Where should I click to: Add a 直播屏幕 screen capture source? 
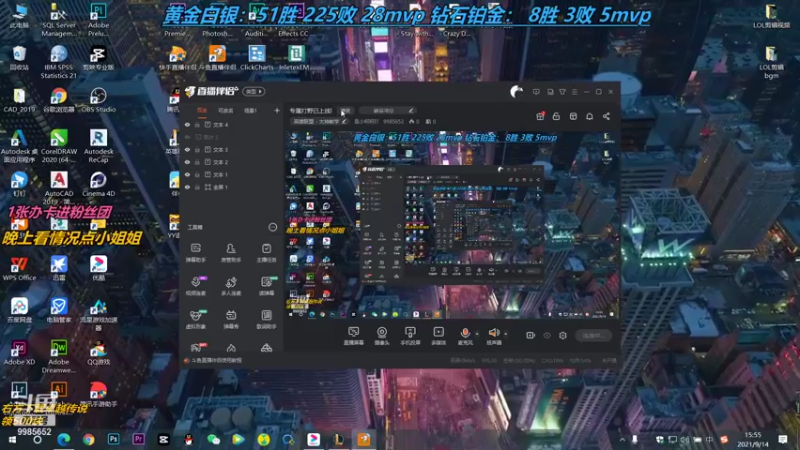click(x=353, y=336)
